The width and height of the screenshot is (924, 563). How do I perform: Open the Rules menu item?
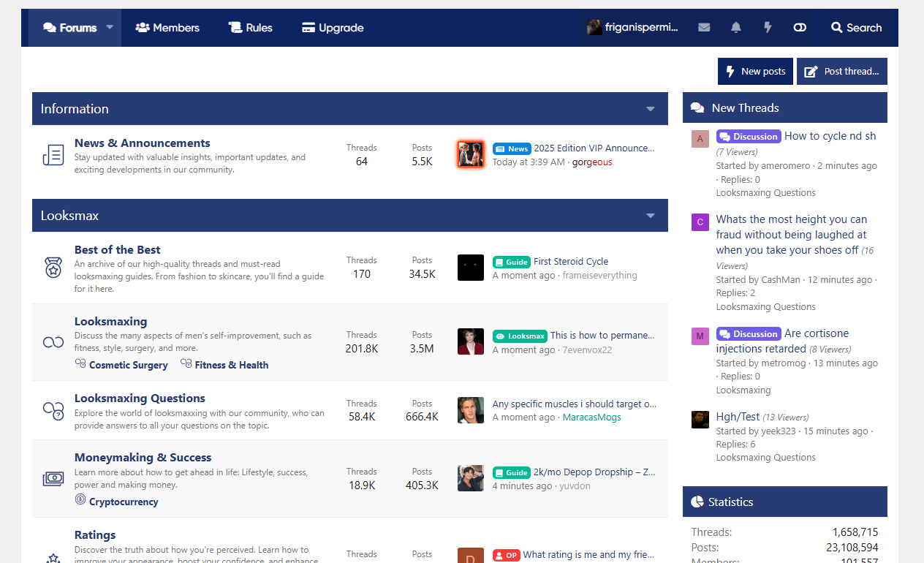coord(250,28)
